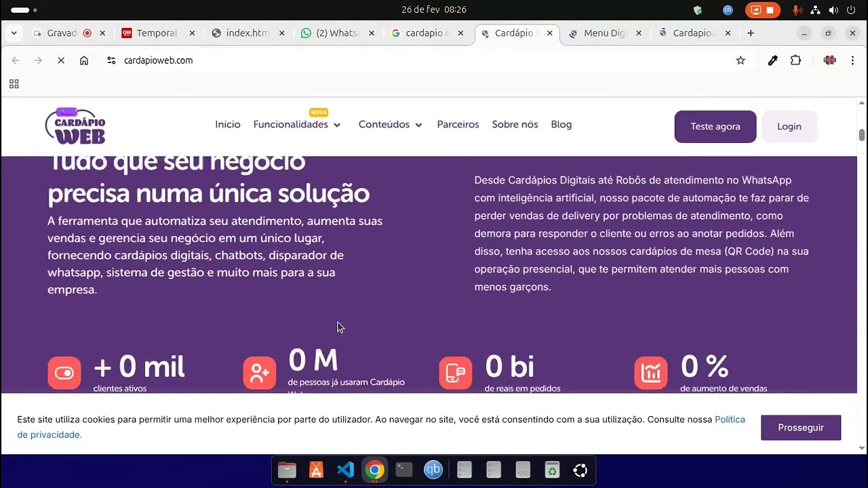Close the WhatsApp tab
This screenshot has width=868, height=488.
tap(371, 33)
